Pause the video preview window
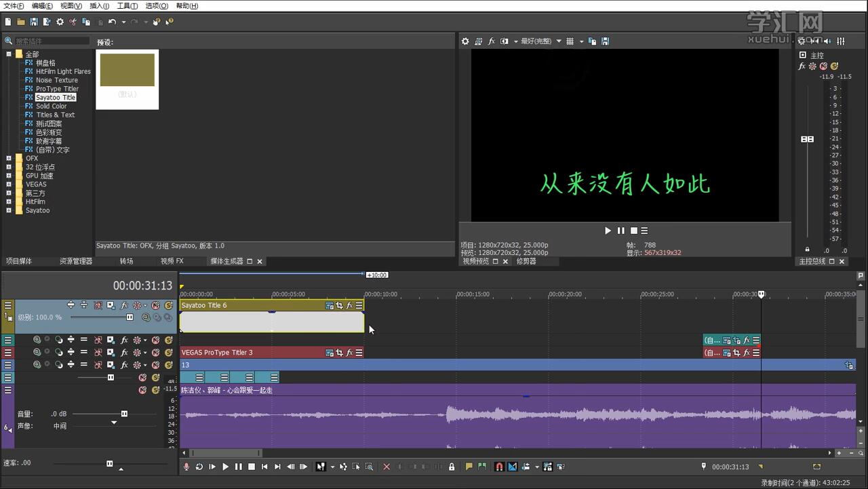Image resolution: width=868 pixels, height=489 pixels. [x=620, y=231]
